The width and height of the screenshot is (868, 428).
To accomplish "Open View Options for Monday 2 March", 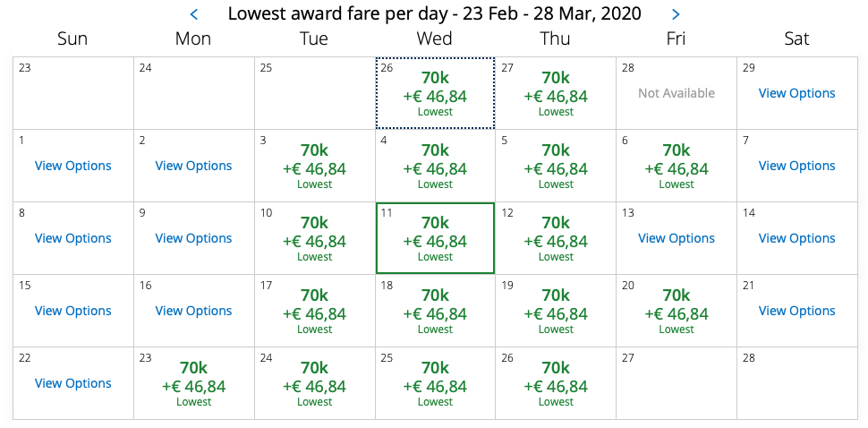I will (193, 166).
